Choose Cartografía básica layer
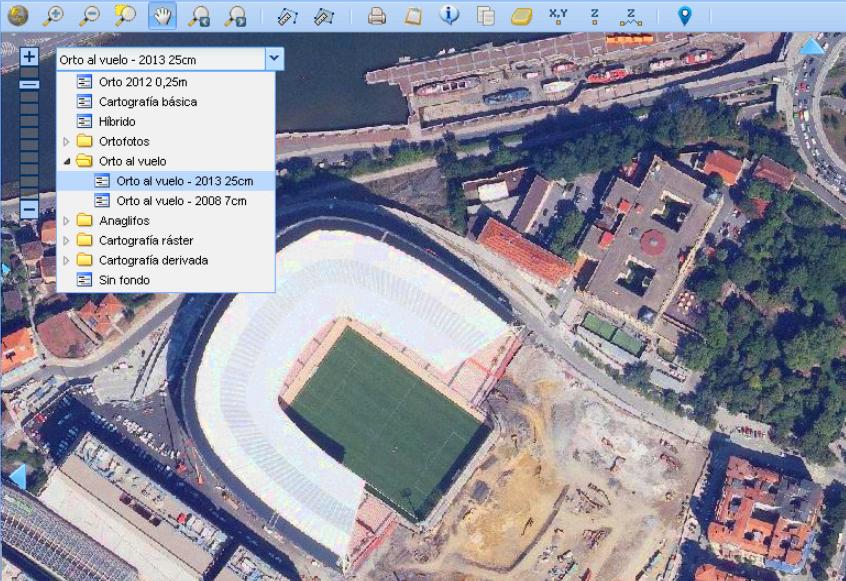This screenshot has height=581, width=846. [x=147, y=102]
